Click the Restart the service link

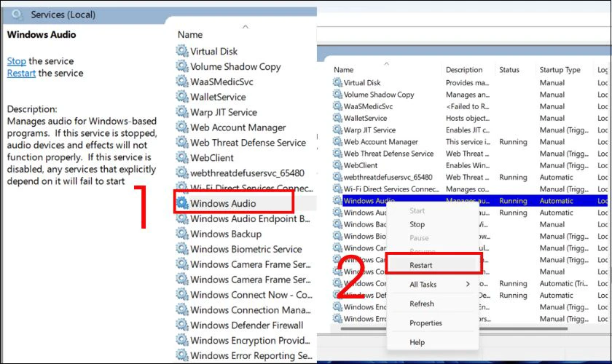pyautogui.click(x=22, y=73)
